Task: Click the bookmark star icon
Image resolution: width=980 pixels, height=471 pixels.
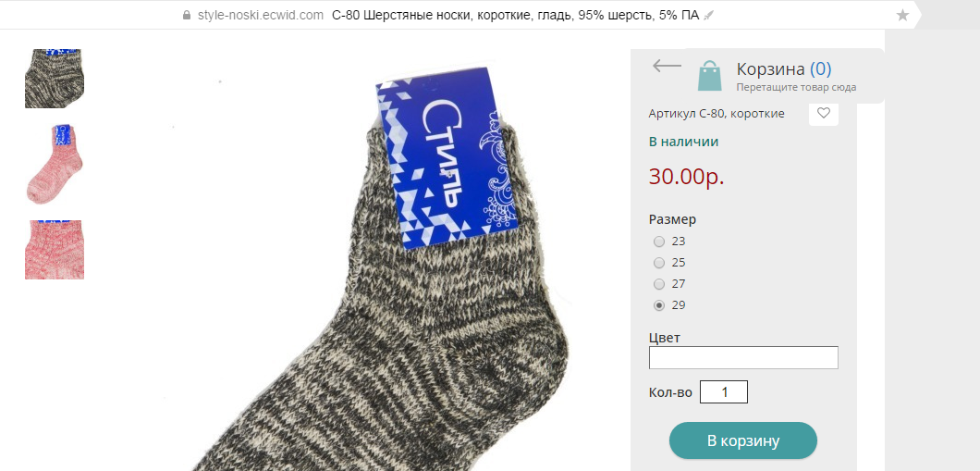Action: pos(902,15)
